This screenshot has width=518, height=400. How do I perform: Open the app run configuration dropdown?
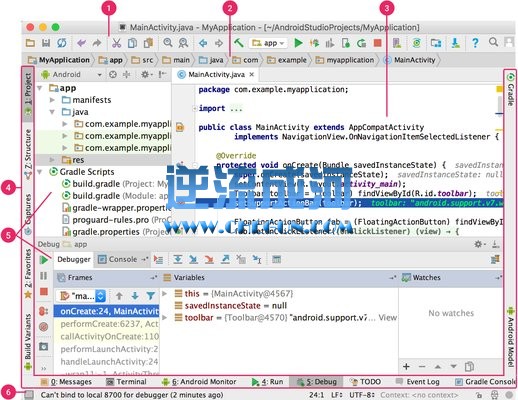[x=268, y=43]
